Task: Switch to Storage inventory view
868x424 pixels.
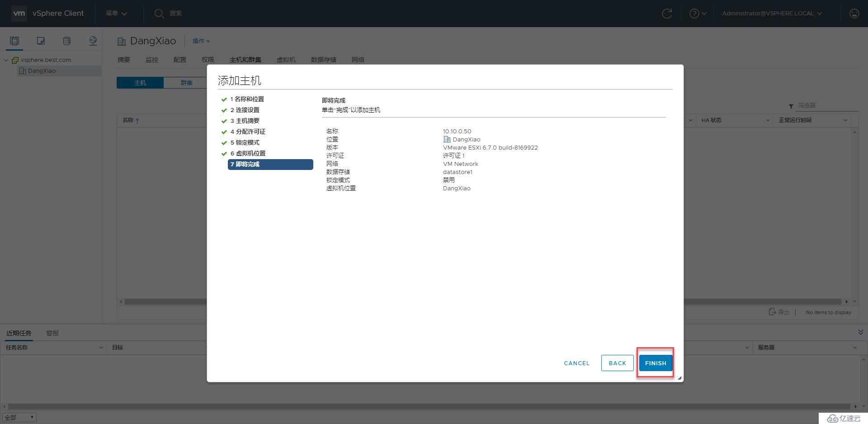Action: click(x=67, y=41)
